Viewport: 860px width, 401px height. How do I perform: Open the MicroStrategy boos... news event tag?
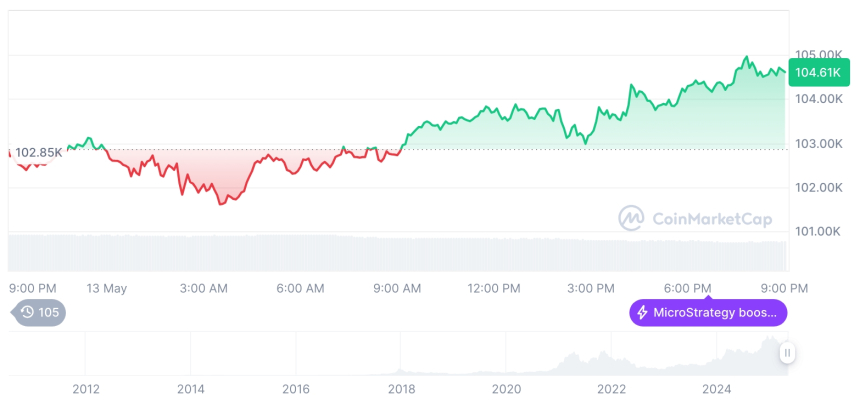coord(708,313)
